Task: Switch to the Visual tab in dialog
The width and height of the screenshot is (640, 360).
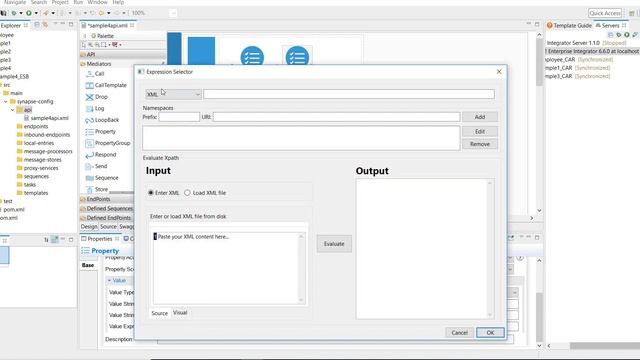Action: click(180, 313)
